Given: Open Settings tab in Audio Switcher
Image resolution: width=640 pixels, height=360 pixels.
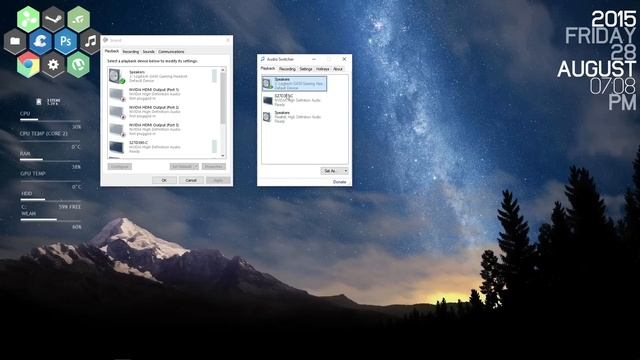Looking at the screenshot, I should tap(306, 69).
